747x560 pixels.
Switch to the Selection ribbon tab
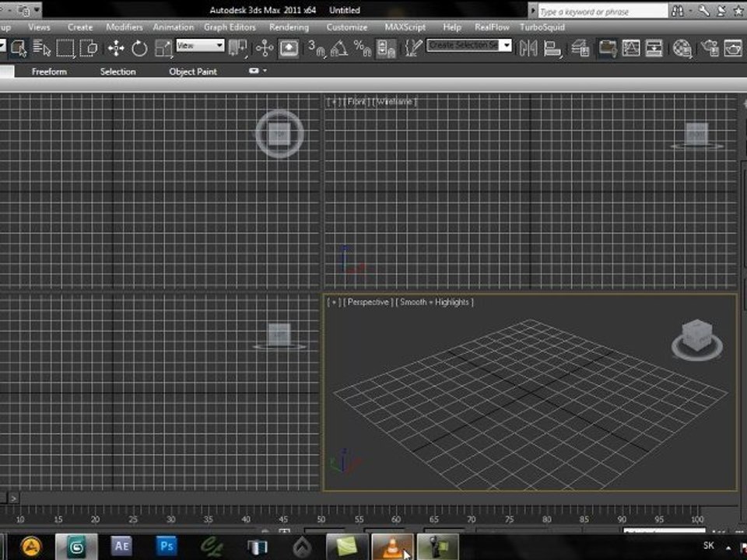(117, 72)
